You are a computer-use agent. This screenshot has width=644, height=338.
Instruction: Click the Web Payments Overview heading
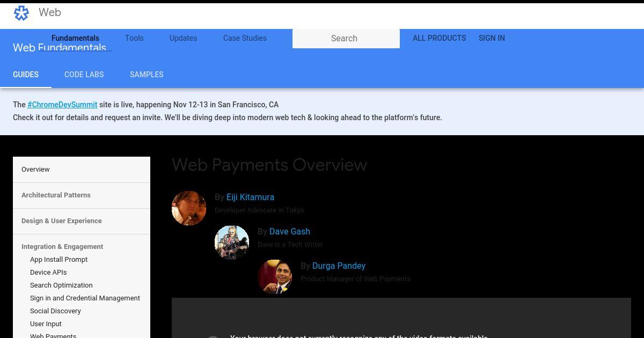click(x=269, y=165)
